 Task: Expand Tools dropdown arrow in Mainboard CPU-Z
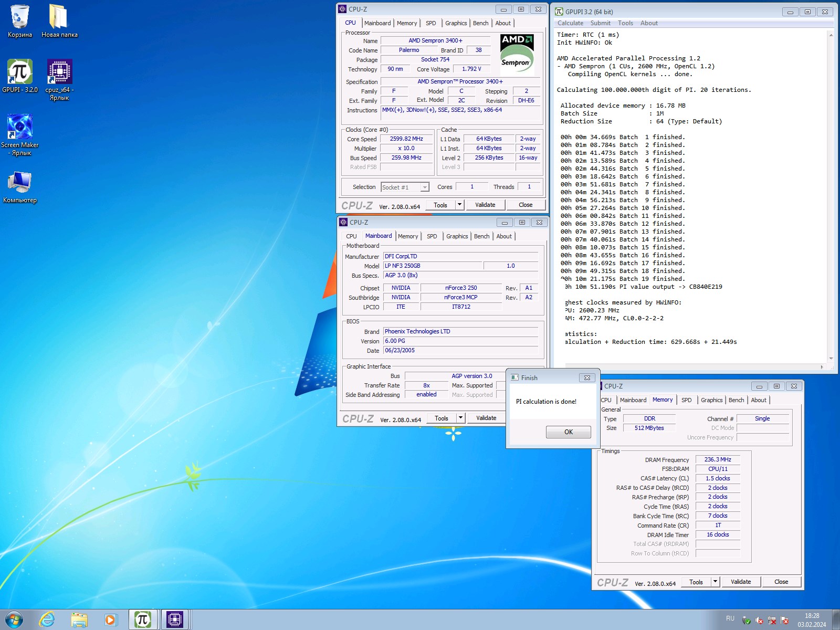[460, 418]
